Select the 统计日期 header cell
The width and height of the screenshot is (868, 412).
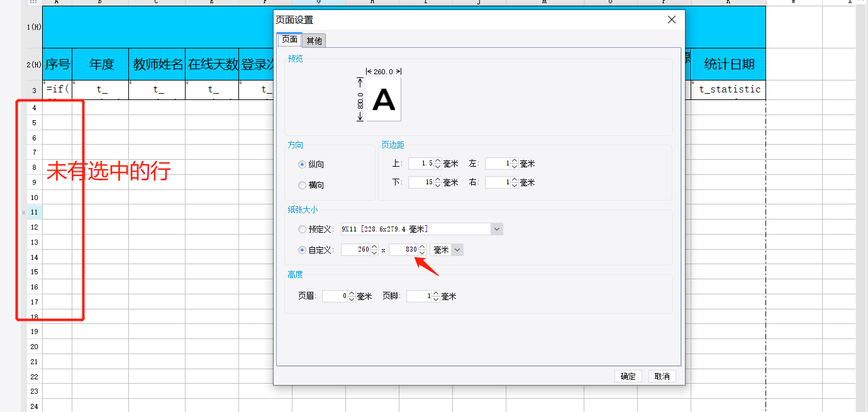728,64
